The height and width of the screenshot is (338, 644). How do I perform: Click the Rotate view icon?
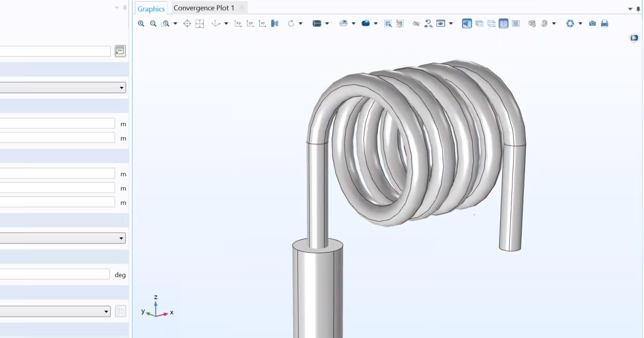[291, 24]
